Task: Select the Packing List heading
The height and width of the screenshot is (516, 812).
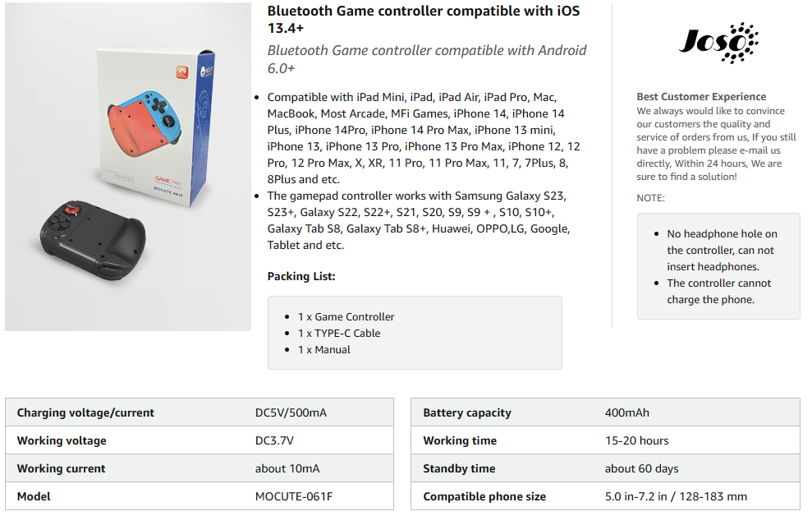Action: pyautogui.click(x=301, y=276)
